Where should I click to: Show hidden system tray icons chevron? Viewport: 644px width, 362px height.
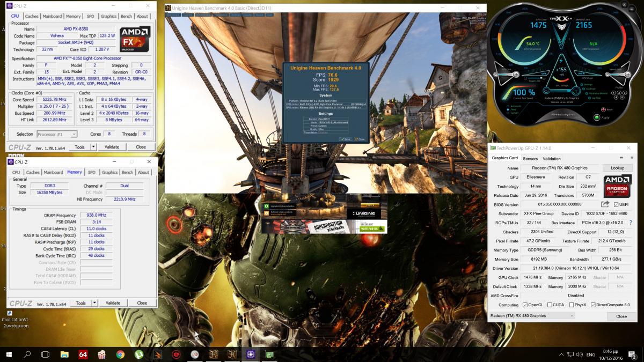(x=562, y=354)
